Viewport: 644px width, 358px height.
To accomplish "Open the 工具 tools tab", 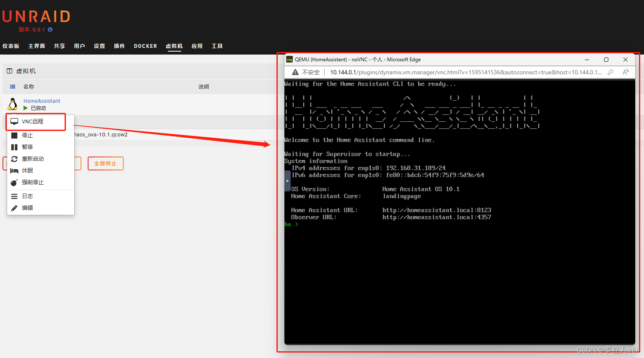I will (217, 46).
